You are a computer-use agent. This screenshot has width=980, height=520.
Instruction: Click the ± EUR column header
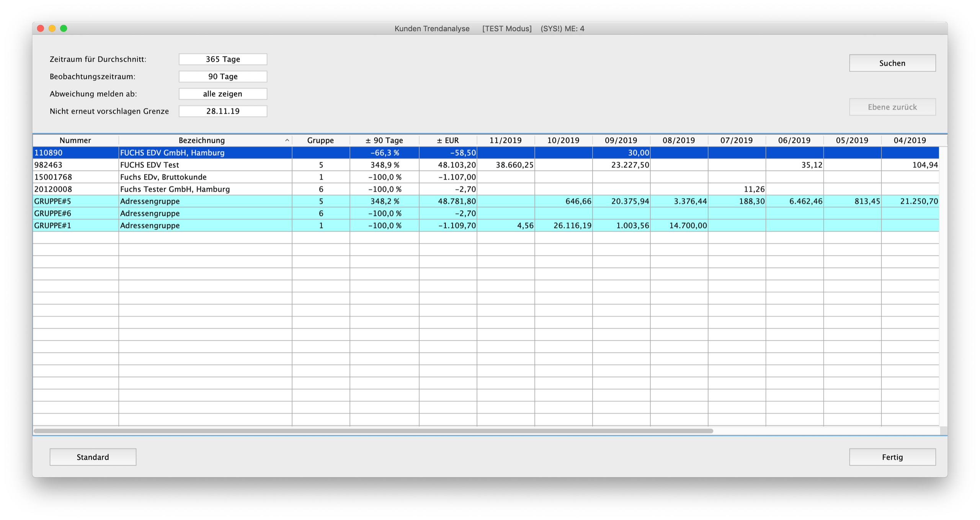click(448, 141)
